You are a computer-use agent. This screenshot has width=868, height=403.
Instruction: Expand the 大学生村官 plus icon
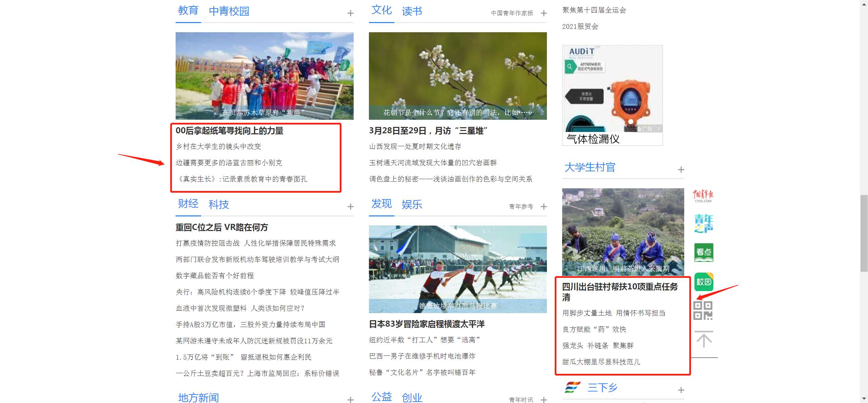tap(681, 170)
